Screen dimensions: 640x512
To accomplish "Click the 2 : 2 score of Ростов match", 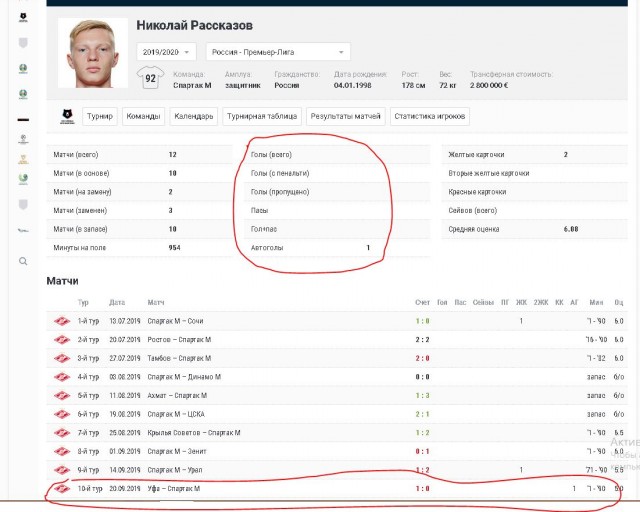I will point(422,340).
